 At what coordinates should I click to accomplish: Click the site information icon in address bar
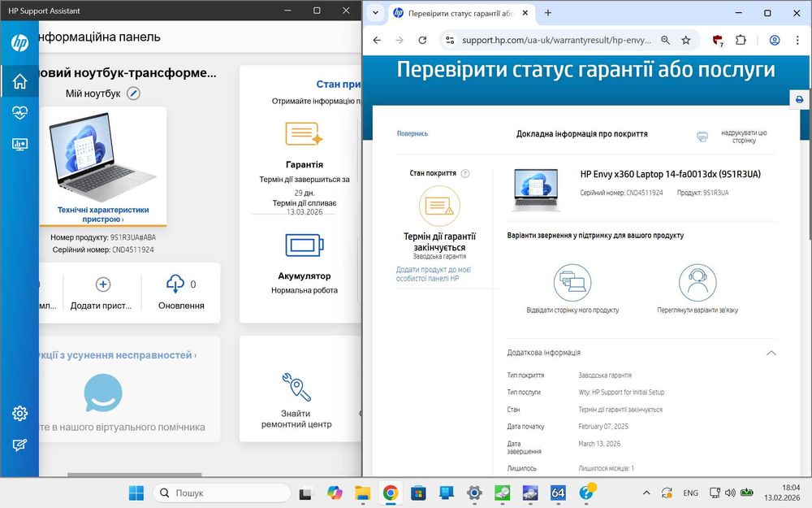(x=450, y=40)
